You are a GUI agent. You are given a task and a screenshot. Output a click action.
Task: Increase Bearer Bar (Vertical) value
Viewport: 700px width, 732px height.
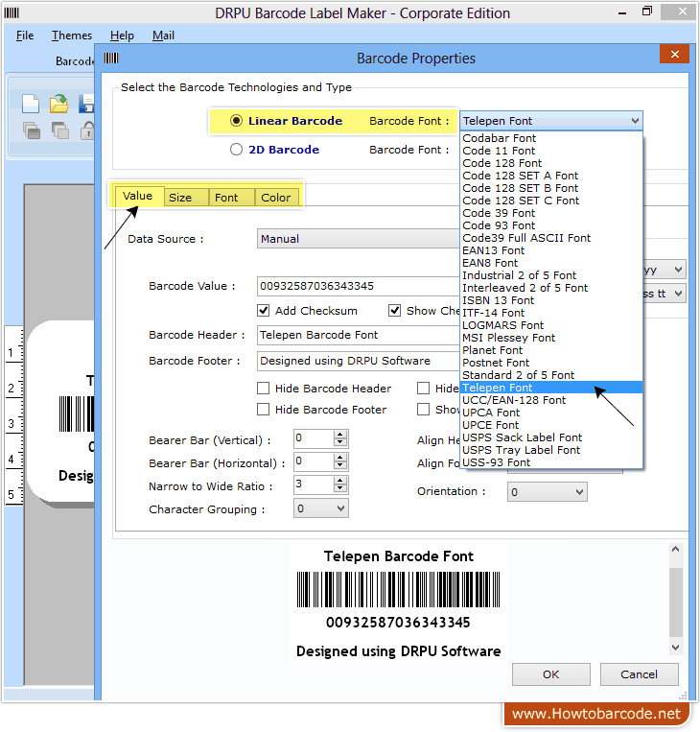(x=340, y=435)
